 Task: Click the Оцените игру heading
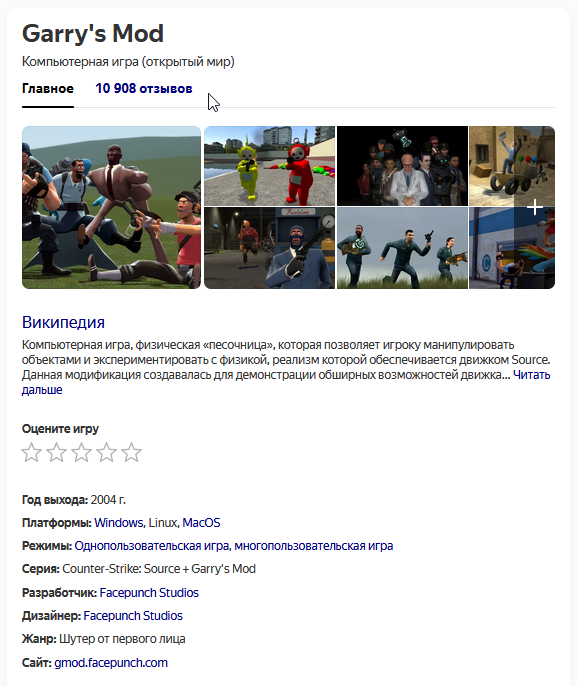(x=60, y=429)
